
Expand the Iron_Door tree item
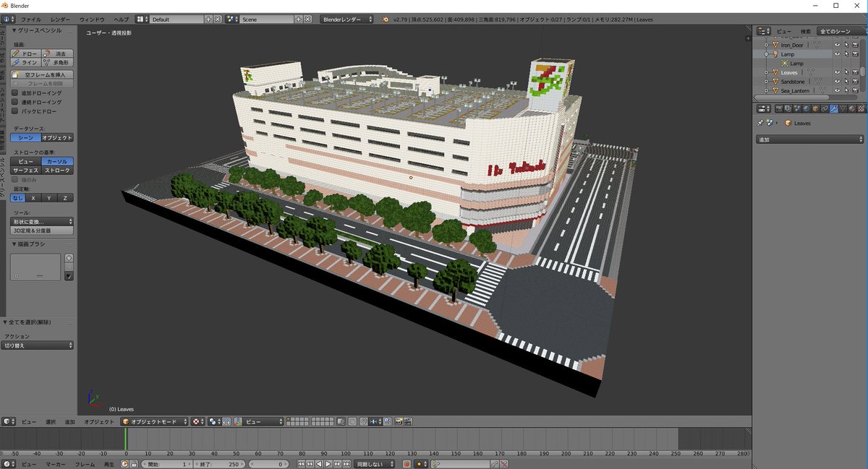[x=766, y=46]
